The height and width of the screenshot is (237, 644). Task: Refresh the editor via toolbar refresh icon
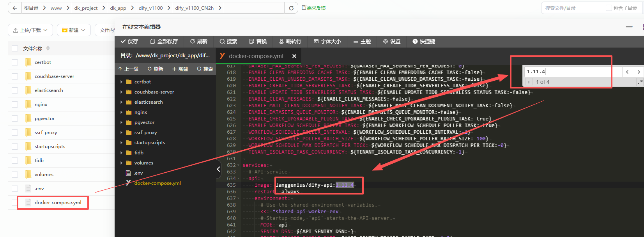(x=193, y=41)
